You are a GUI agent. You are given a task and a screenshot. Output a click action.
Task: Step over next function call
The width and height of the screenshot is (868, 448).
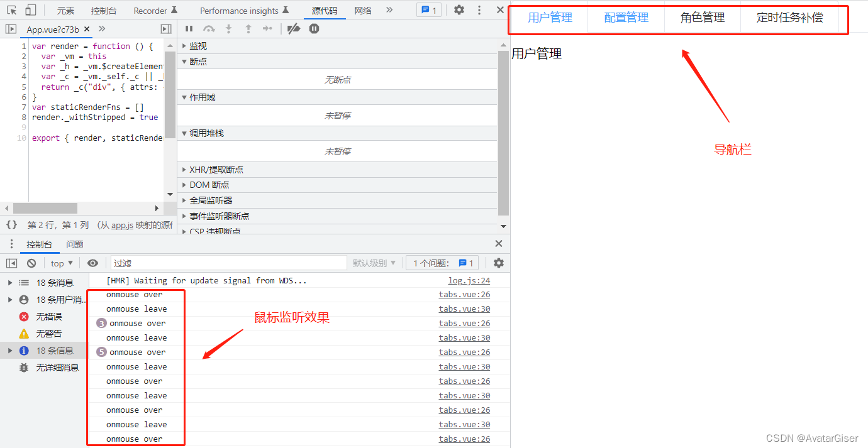pyautogui.click(x=208, y=28)
